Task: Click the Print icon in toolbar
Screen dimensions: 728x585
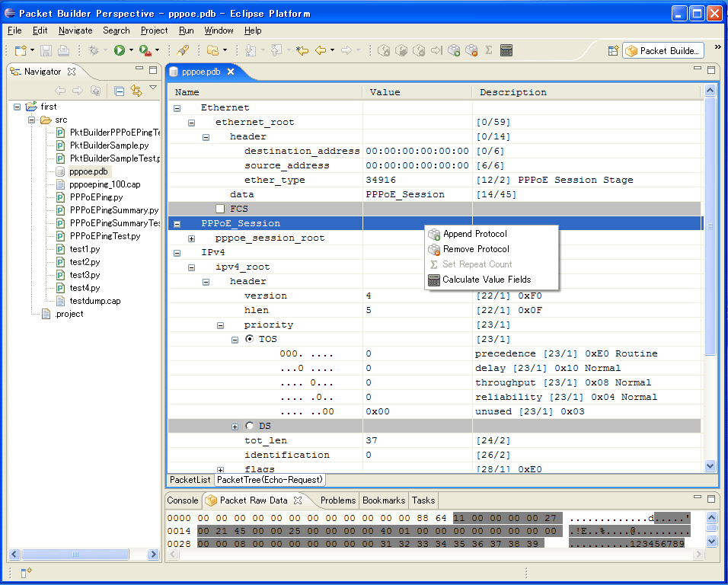Action: [x=64, y=50]
